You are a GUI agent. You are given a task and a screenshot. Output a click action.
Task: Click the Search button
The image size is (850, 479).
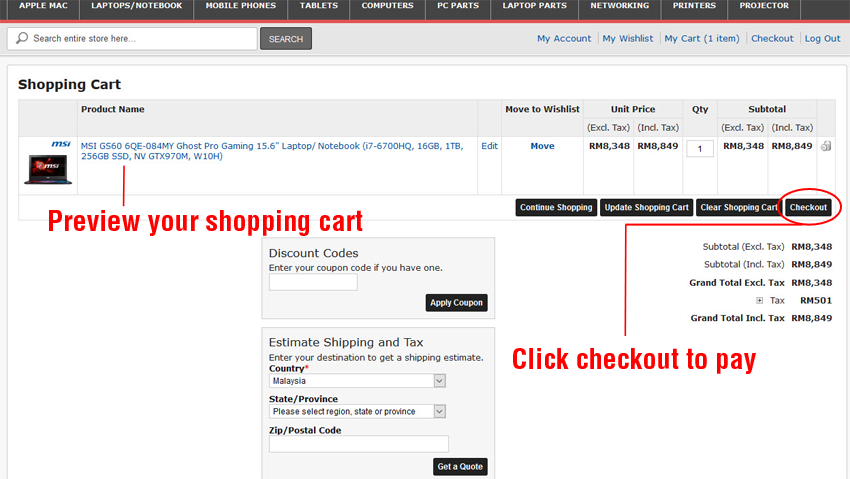(x=286, y=38)
